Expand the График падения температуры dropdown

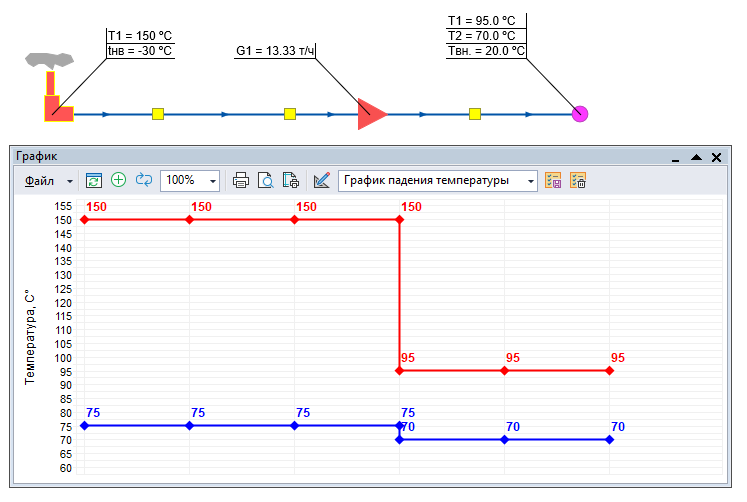(x=529, y=181)
